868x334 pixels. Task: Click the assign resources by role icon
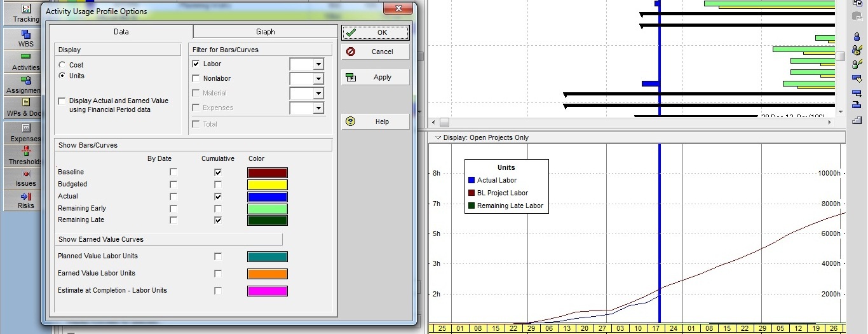pyautogui.click(x=857, y=50)
